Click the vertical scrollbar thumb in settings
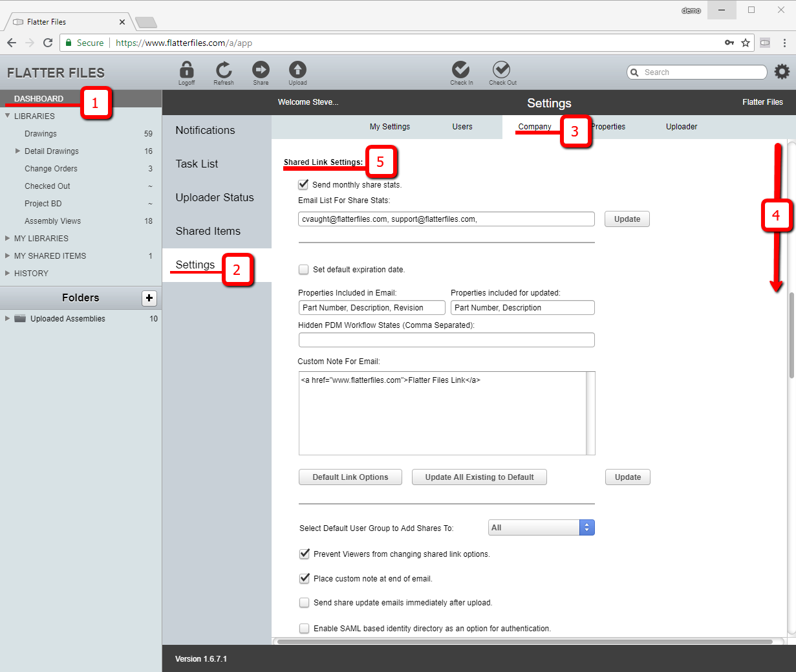Viewport: 796px width, 672px height. (x=791, y=335)
